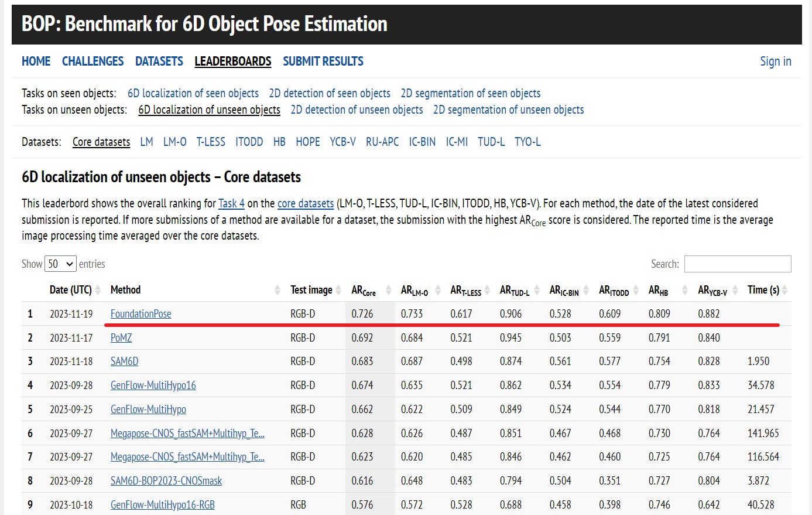Screen dimensions: 812x515
Task: Select Core datasets filter
Action: 101,142
